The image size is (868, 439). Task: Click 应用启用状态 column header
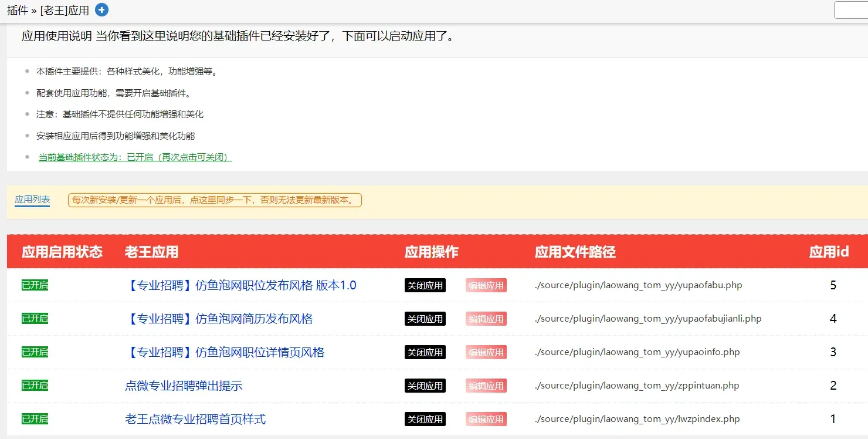(x=62, y=252)
